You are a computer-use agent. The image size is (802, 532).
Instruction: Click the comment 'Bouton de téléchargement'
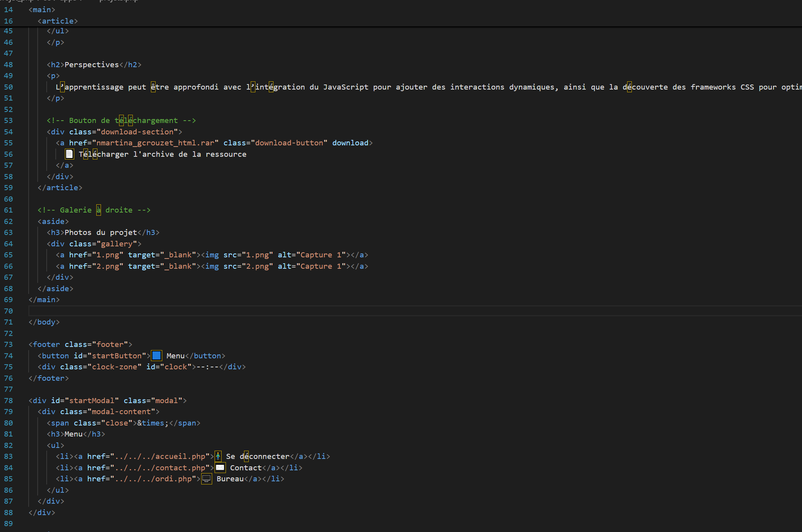123,120
